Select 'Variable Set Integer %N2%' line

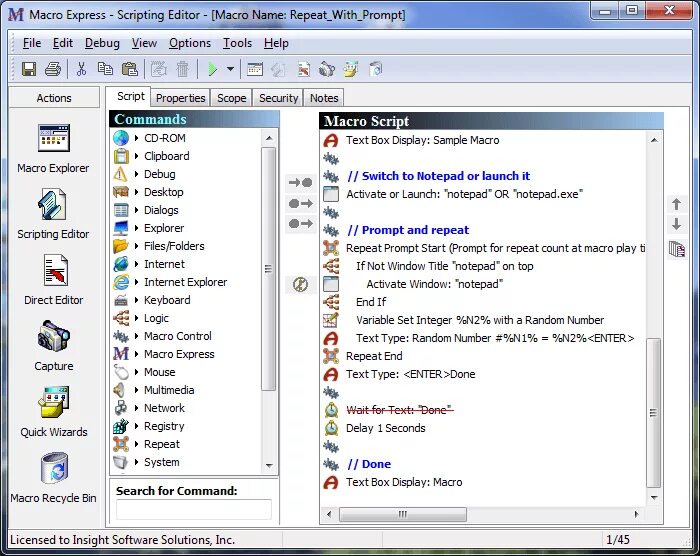[x=480, y=320]
